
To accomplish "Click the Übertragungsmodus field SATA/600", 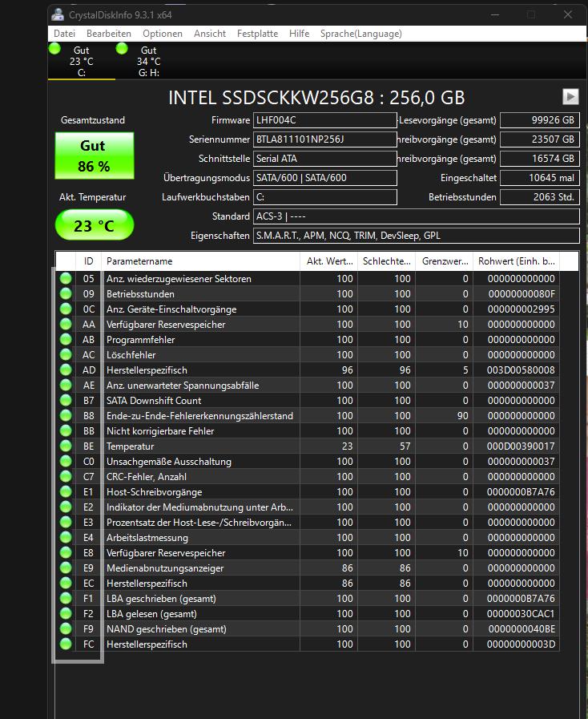I will click(325, 178).
